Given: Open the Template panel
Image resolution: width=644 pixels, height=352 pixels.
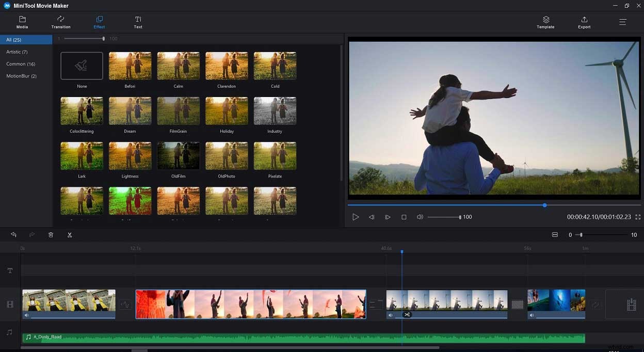Looking at the screenshot, I should 545,22.
